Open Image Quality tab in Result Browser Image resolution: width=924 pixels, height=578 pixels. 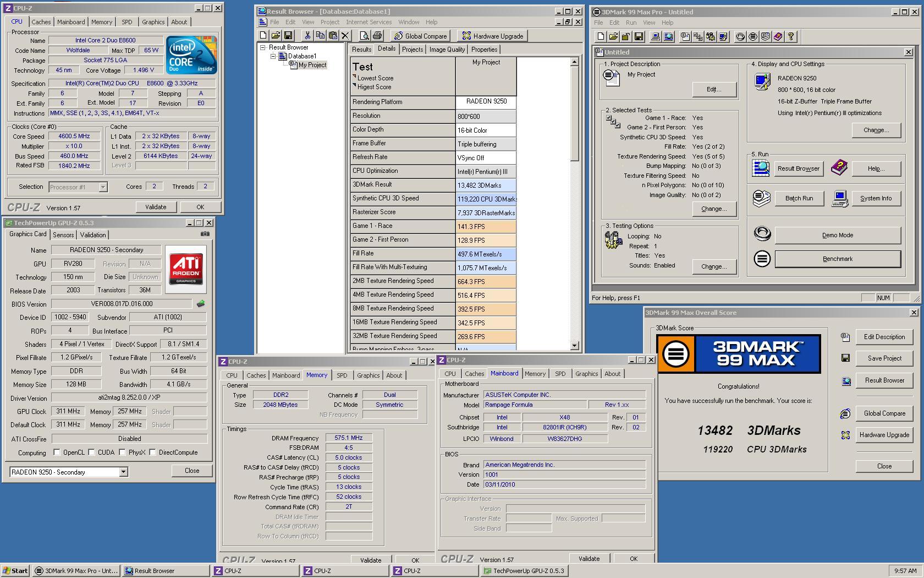[x=447, y=50]
